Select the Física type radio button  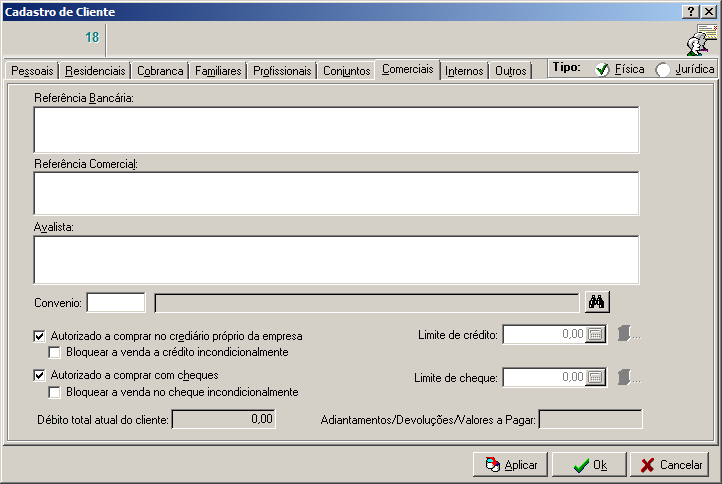(x=603, y=70)
